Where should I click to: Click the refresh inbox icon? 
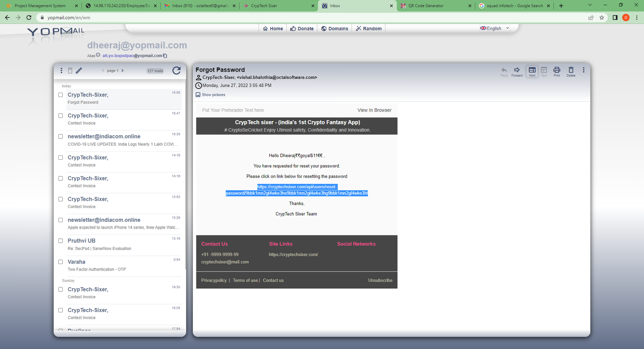176,70
